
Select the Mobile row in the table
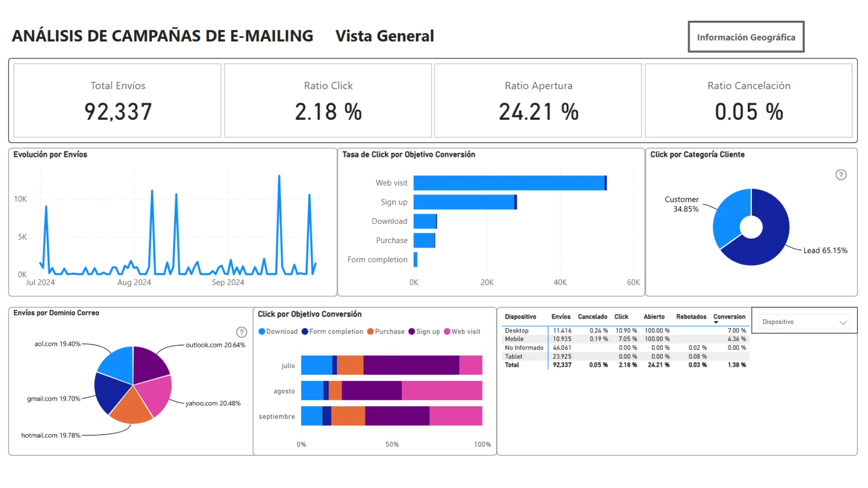[x=626, y=339]
